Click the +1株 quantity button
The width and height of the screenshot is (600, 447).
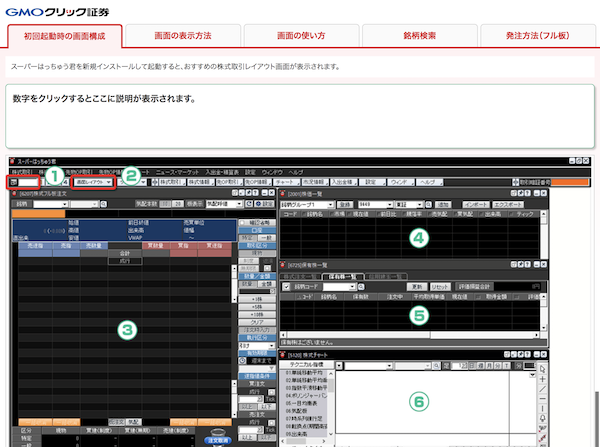click(x=257, y=299)
